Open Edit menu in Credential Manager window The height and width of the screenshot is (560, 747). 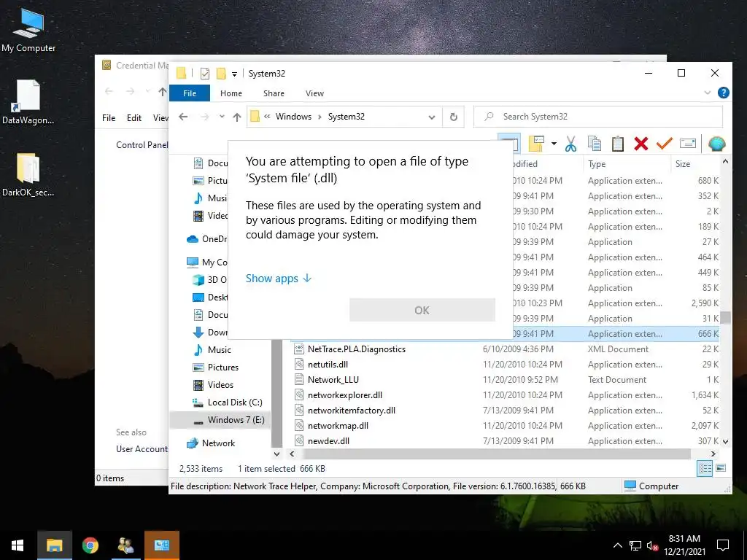[x=134, y=117]
